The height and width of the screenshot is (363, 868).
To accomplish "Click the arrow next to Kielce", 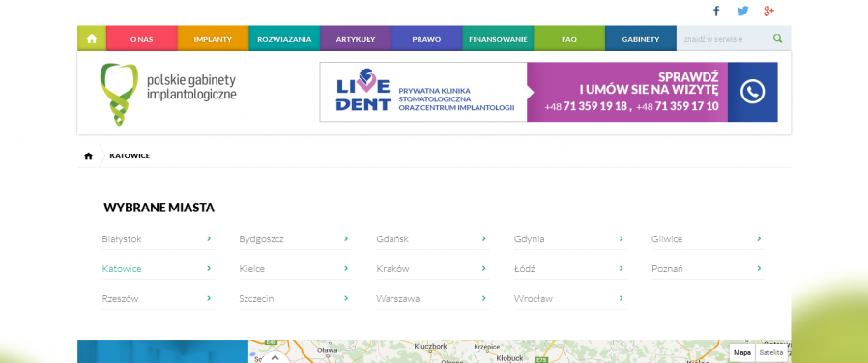I will point(346,268).
